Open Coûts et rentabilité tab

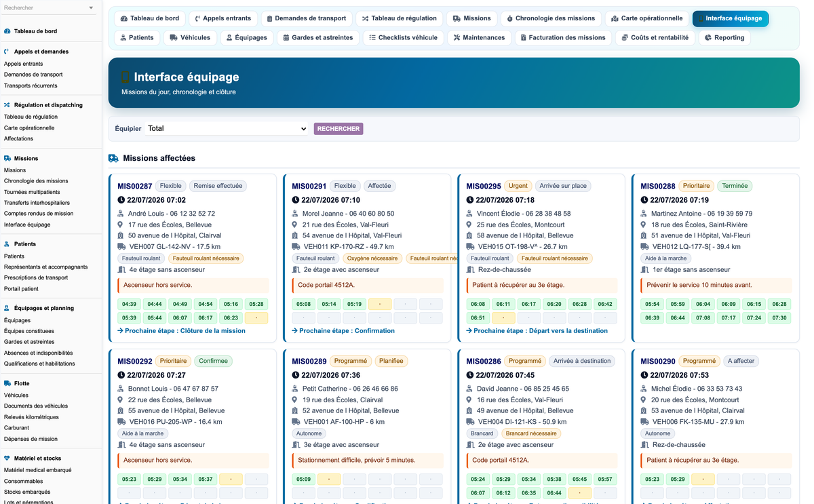click(x=655, y=37)
